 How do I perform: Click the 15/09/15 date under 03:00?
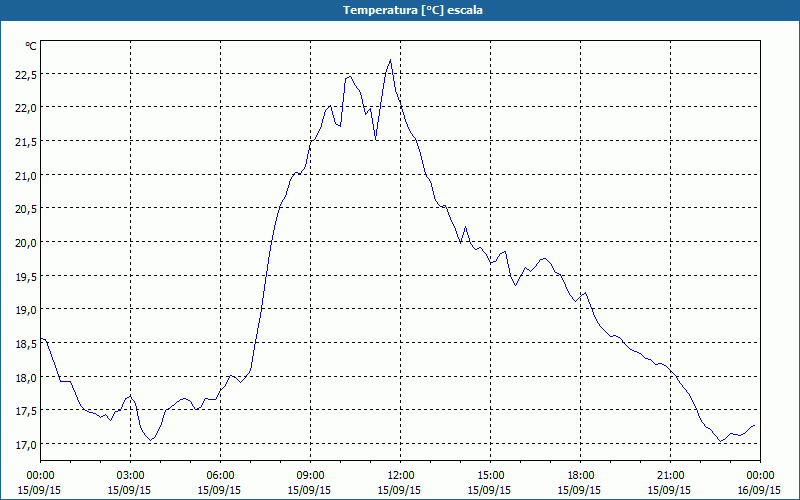pos(130,490)
